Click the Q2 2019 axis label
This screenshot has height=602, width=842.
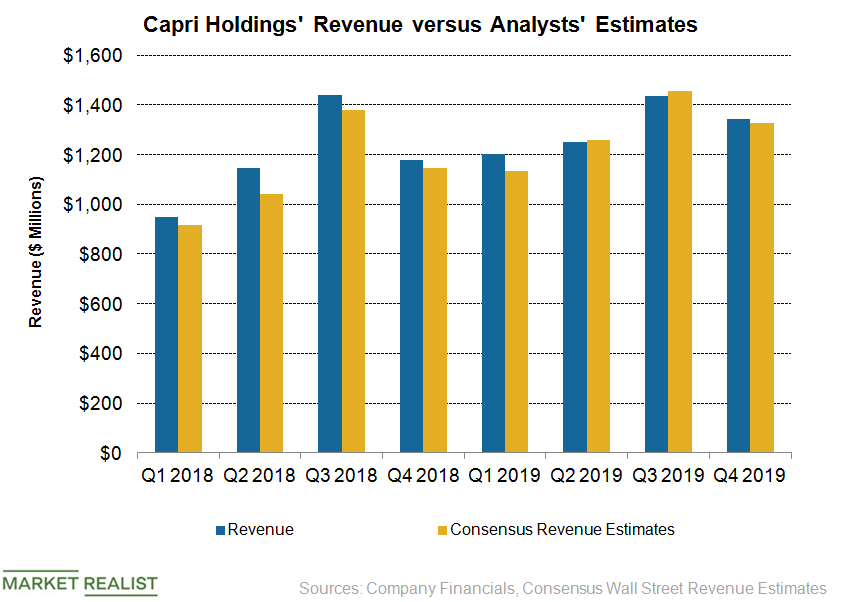coord(586,475)
